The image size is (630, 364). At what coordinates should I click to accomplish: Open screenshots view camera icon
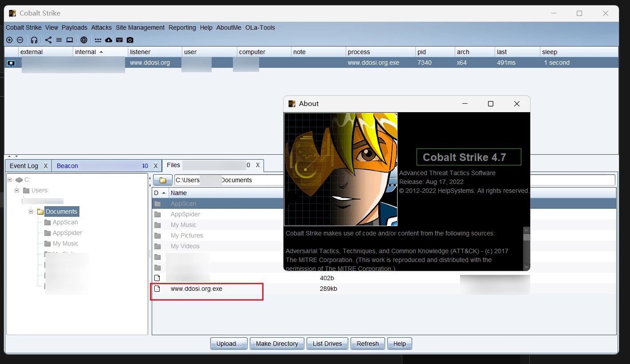pos(130,40)
